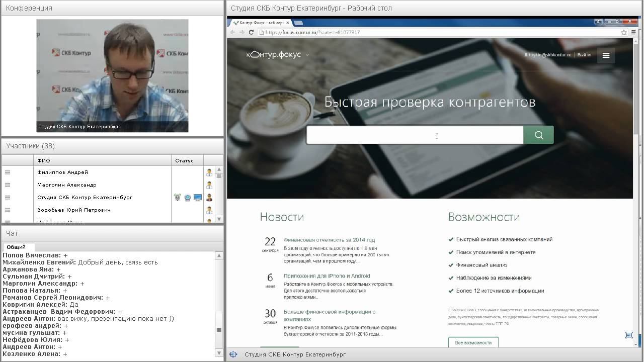The image size is (644, 362).
Task: Click the browser back arrow
Action: point(232,32)
